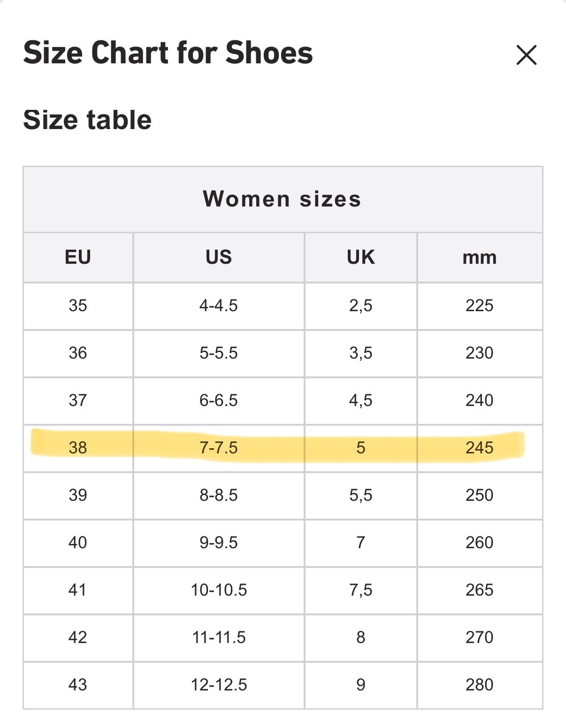Click US size 5-5.5 cell
566x728 pixels.
pyautogui.click(x=219, y=353)
